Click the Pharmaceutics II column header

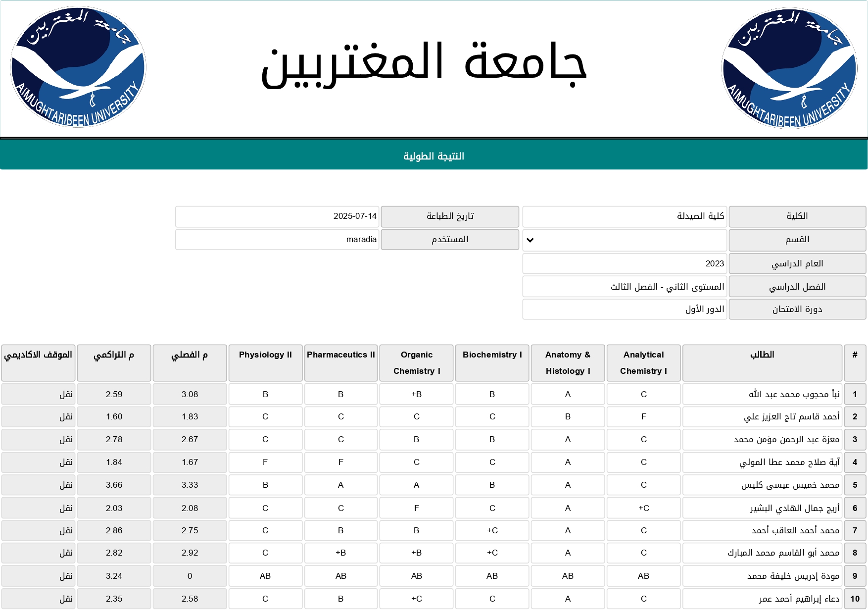coord(341,363)
